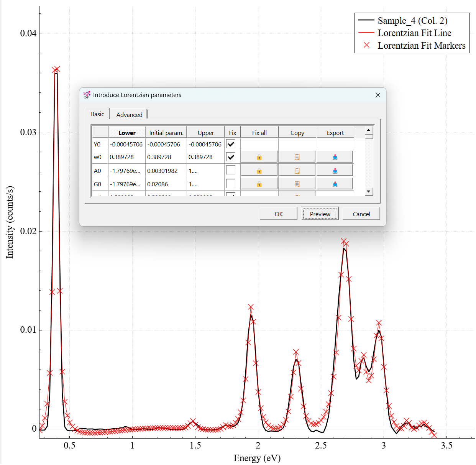Click the Fix all lock icon for A0

pyautogui.click(x=259, y=169)
